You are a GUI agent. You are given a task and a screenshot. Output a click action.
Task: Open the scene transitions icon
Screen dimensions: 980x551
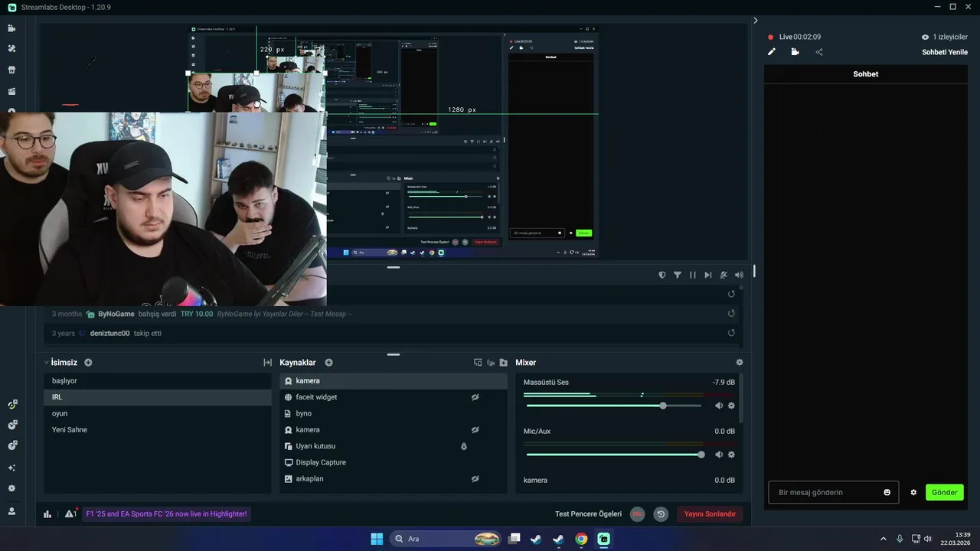pyautogui.click(x=267, y=363)
